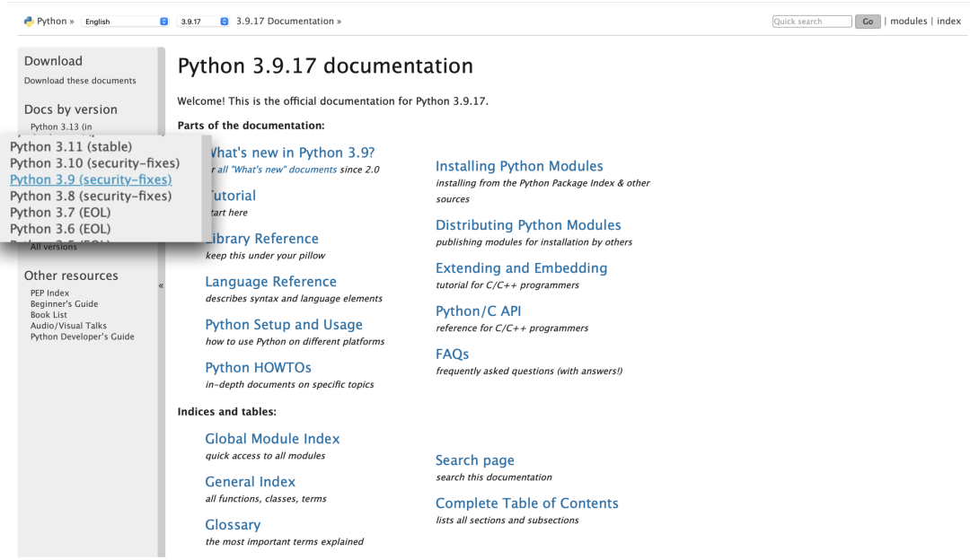The image size is (970, 560).
Task: Open Distributing Python Modules link
Action: [x=528, y=225]
